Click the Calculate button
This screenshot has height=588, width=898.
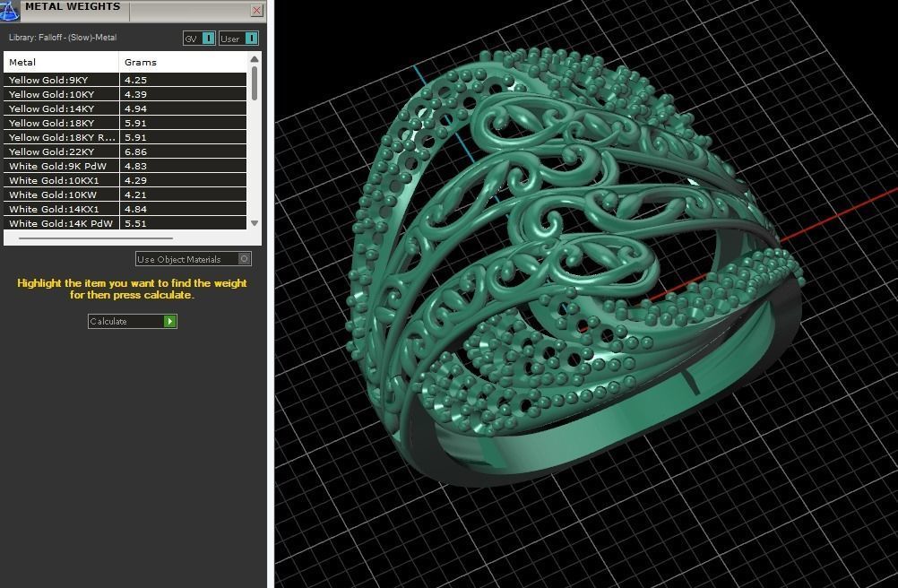133,321
